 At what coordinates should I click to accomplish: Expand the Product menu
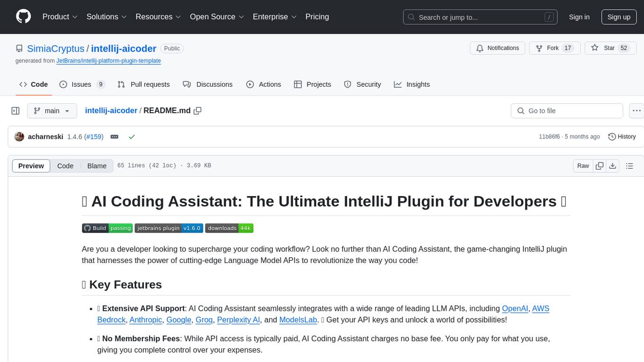tap(60, 17)
